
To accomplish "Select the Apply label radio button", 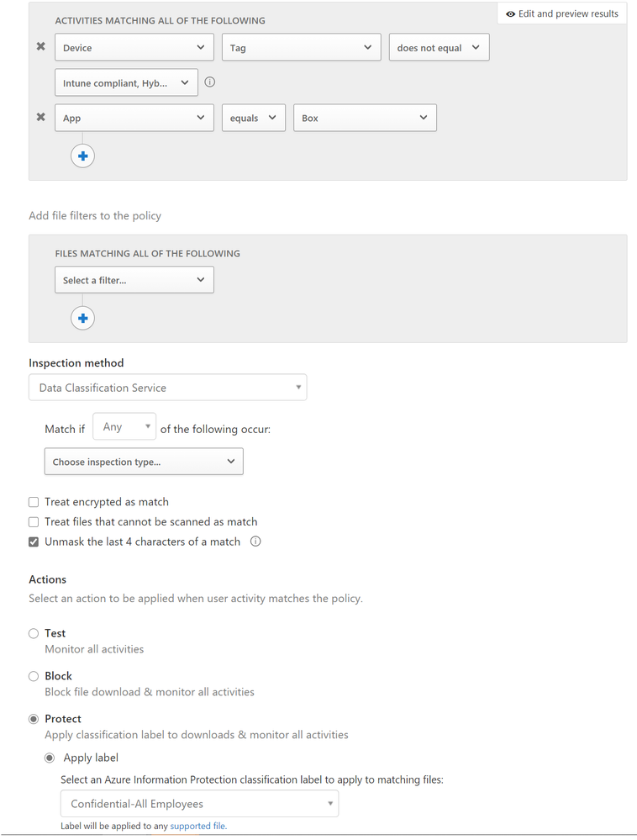I will click(50, 758).
